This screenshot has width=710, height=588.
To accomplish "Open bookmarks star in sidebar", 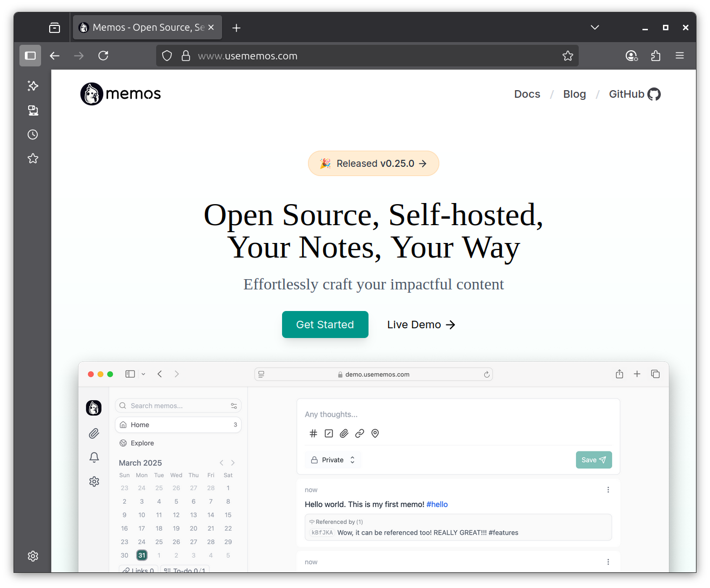I will tap(33, 158).
